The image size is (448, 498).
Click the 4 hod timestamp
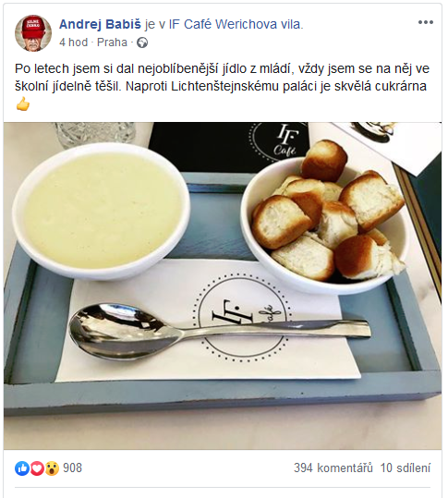click(73, 43)
